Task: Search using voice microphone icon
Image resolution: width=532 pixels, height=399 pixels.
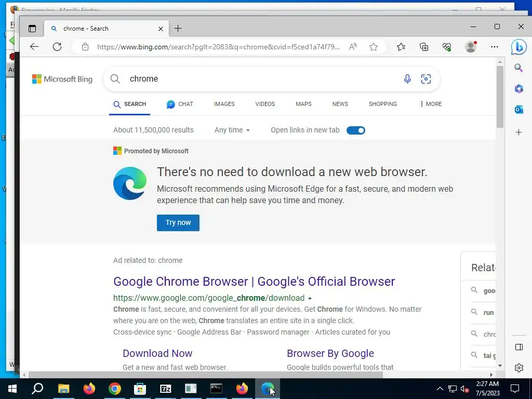Action: click(x=407, y=79)
